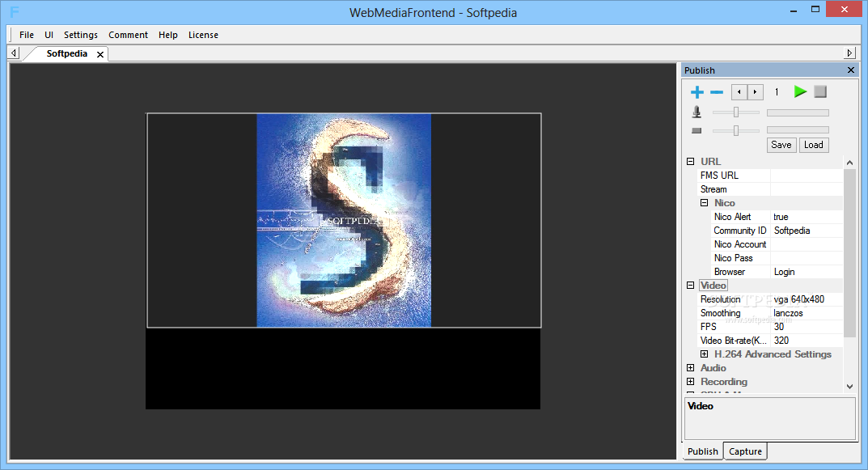Click the application F logo icon

click(15, 11)
